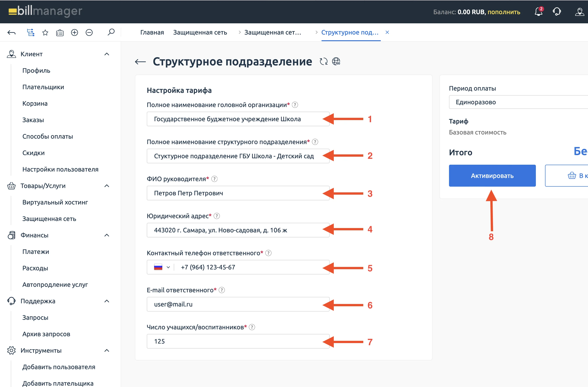Click the ФИО руководителя input field
588x387 pixels.
pos(238,193)
